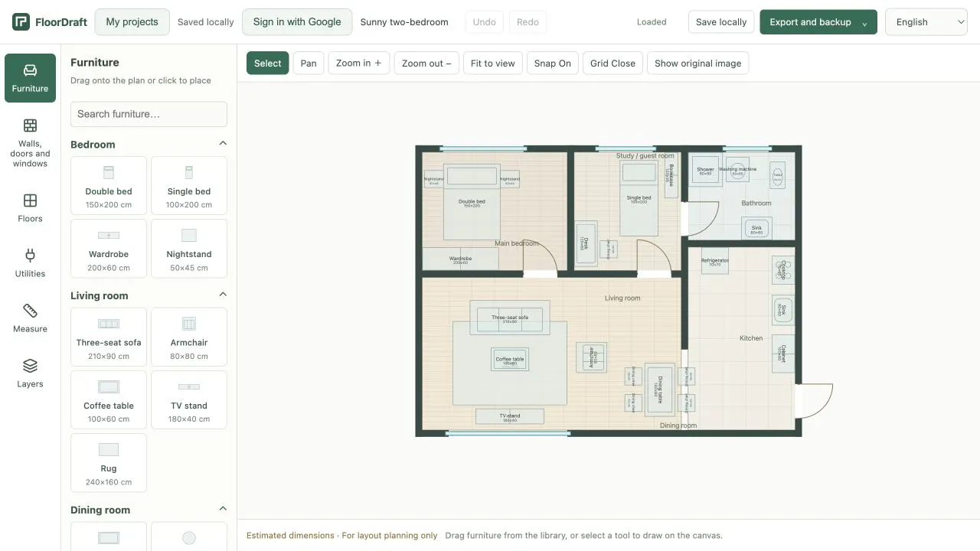Activate the Measure tool
The width and height of the screenshot is (980, 551).
30,318
